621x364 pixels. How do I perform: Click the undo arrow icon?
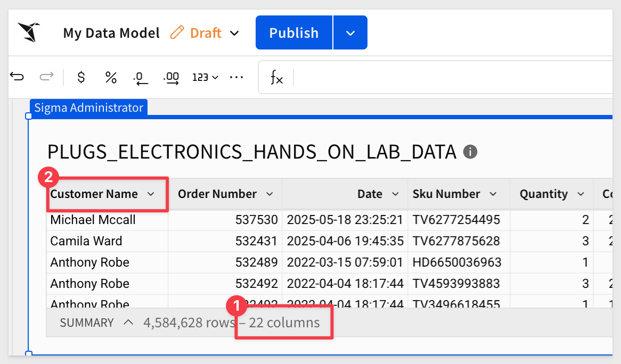(x=17, y=76)
